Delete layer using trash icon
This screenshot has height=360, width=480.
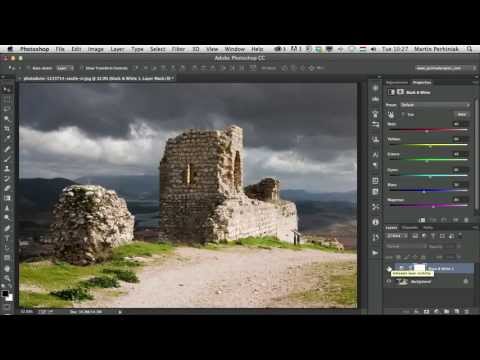[x=467, y=311]
